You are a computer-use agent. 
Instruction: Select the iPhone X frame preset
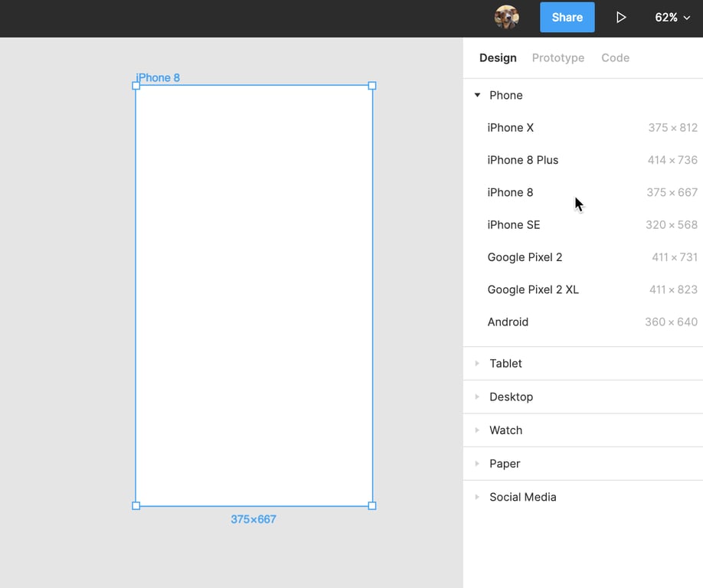pyautogui.click(x=511, y=128)
